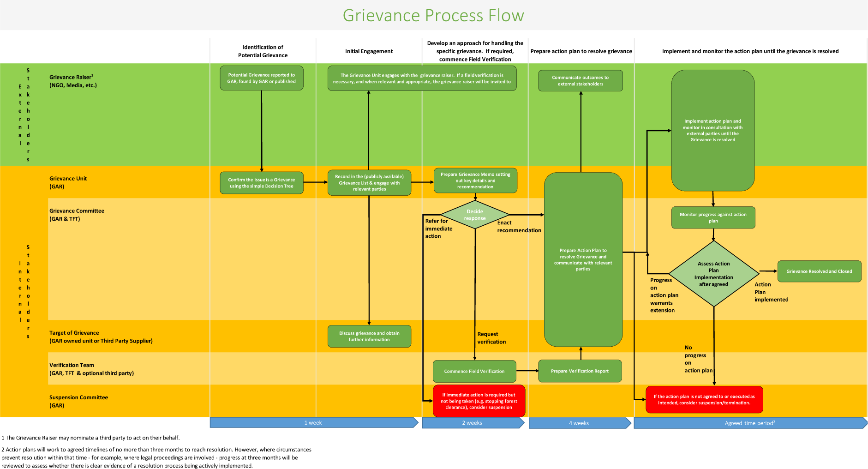Click the '2 weeks' timeline arrow

(x=473, y=423)
